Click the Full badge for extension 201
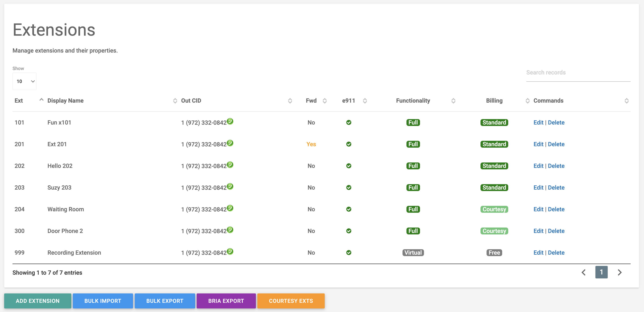644x312 pixels. 413,144
